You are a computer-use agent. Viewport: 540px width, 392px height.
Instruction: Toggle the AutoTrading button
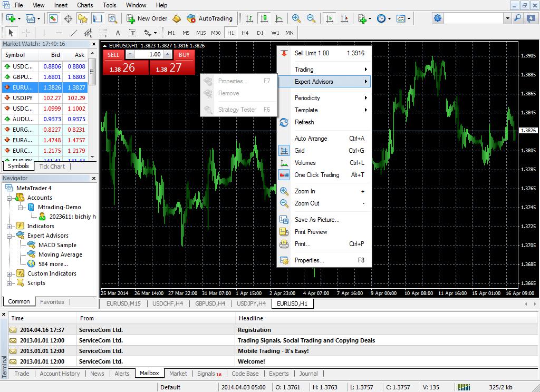point(210,18)
